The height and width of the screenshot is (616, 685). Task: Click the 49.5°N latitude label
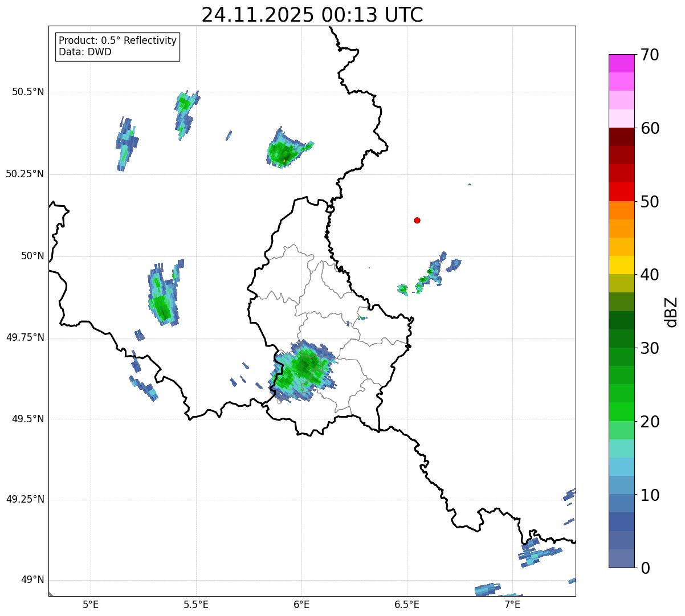tap(28, 419)
